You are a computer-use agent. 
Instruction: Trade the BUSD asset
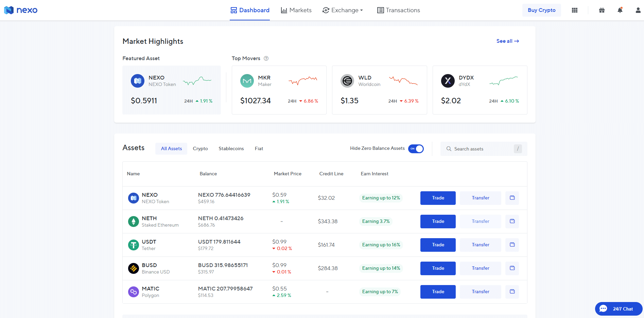pyautogui.click(x=438, y=268)
